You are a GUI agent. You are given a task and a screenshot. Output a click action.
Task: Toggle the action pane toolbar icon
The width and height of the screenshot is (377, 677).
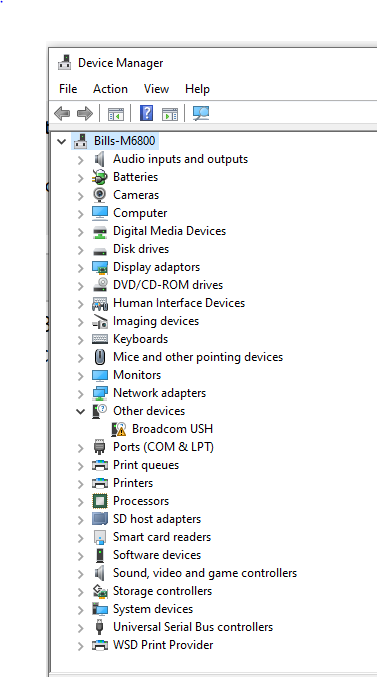[x=170, y=114]
